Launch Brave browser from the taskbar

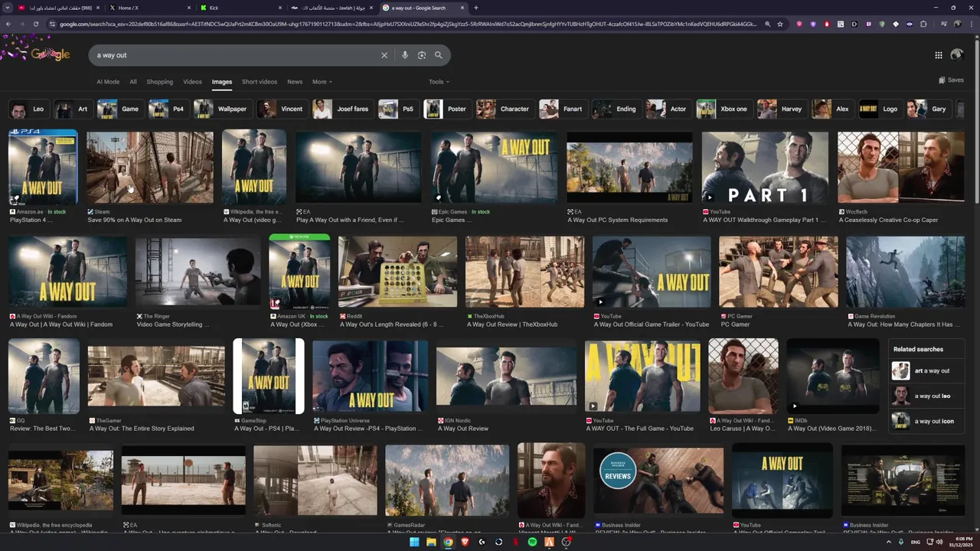tap(465, 542)
